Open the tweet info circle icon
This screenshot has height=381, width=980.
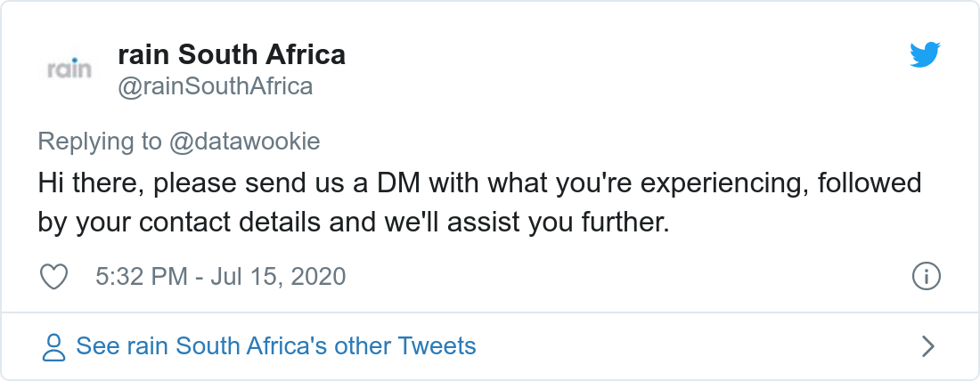tap(927, 277)
